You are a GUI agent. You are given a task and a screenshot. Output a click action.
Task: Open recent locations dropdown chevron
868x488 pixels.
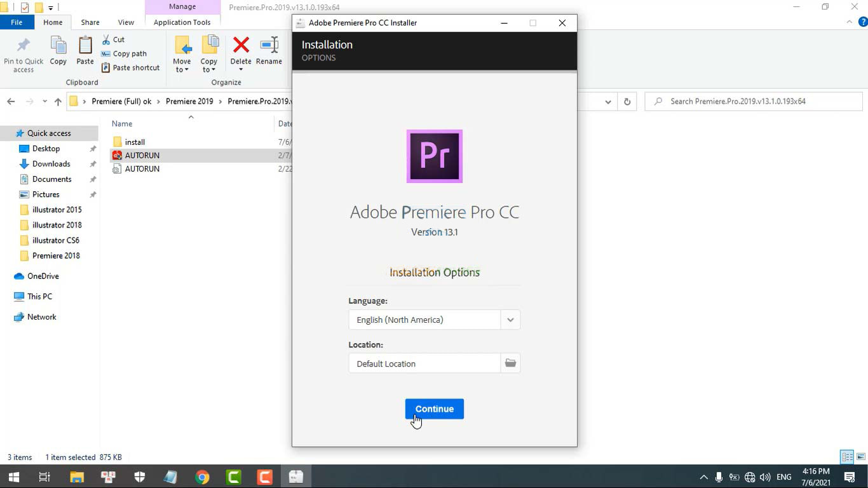pos(44,102)
